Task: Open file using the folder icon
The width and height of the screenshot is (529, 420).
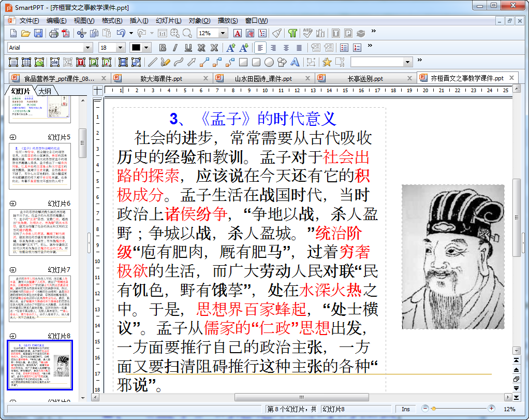Action: pos(25,34)
